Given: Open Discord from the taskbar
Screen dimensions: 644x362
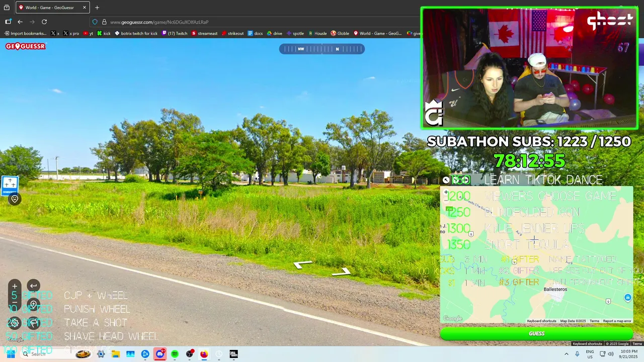Looking at the screenshot, I should click(x=160, y=354).
